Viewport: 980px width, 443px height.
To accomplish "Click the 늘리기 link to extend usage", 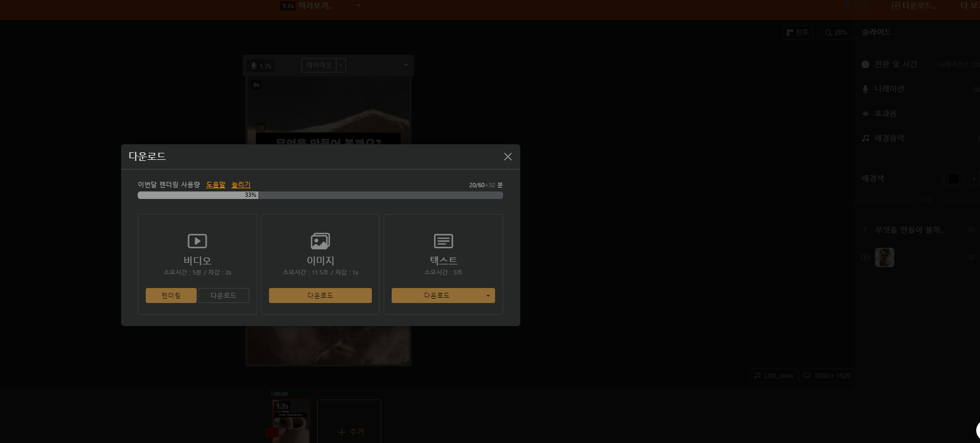I will point(241,184).
